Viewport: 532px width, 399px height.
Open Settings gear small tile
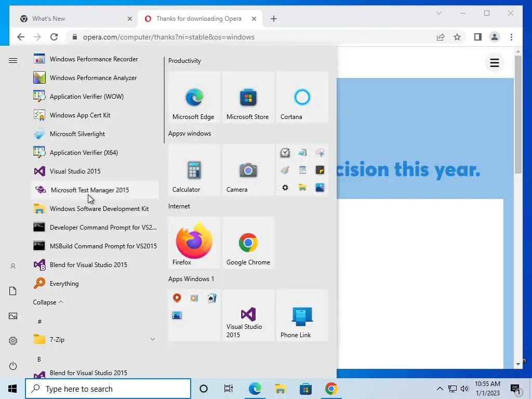pyautogui.click(x=285, y=187)
